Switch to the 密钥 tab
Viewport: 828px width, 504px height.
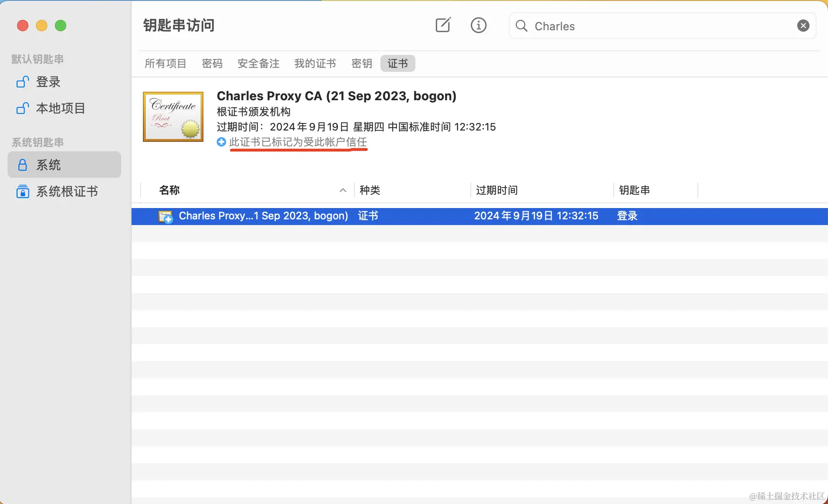tap(361, 63)
